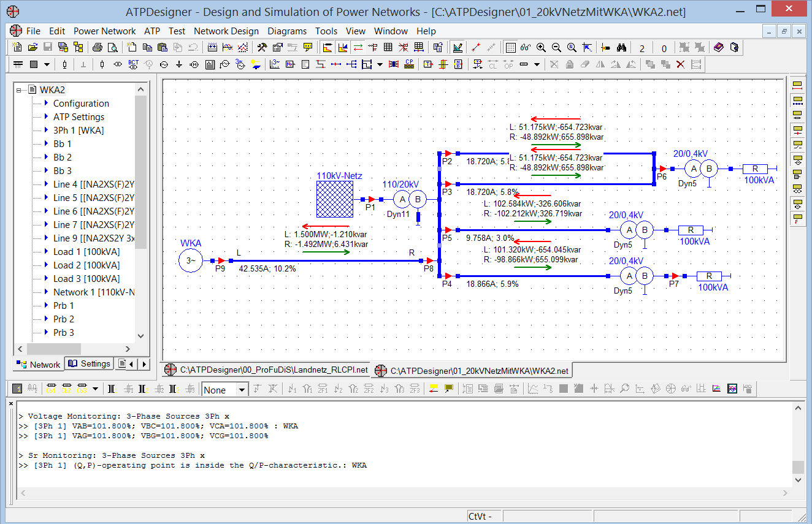
Task: Click the red X delete icon
Action: tap(680, 64)
